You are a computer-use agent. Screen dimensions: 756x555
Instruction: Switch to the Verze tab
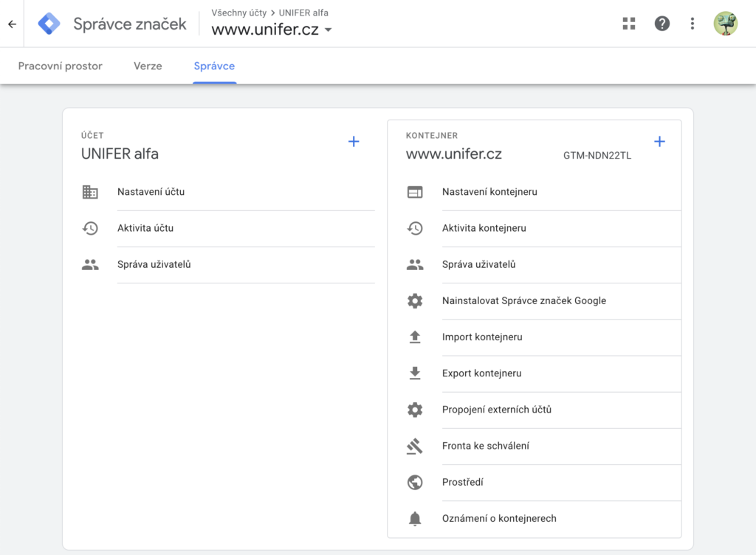(148, 66)
